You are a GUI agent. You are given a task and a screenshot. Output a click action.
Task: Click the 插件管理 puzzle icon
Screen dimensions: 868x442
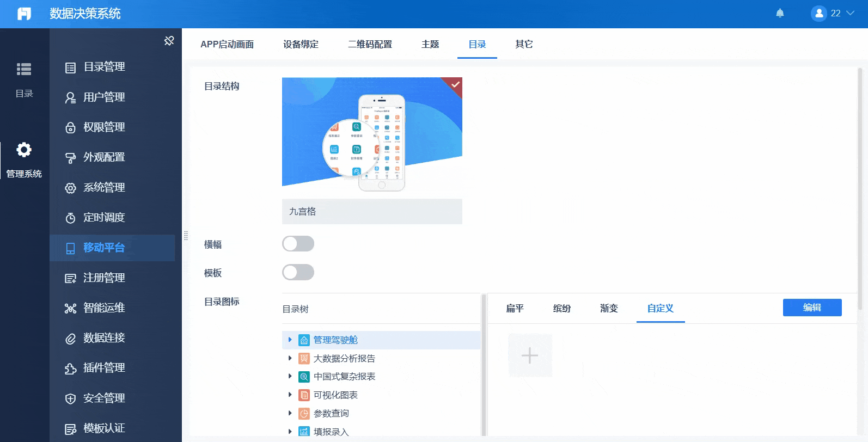(x=70, y=369)
